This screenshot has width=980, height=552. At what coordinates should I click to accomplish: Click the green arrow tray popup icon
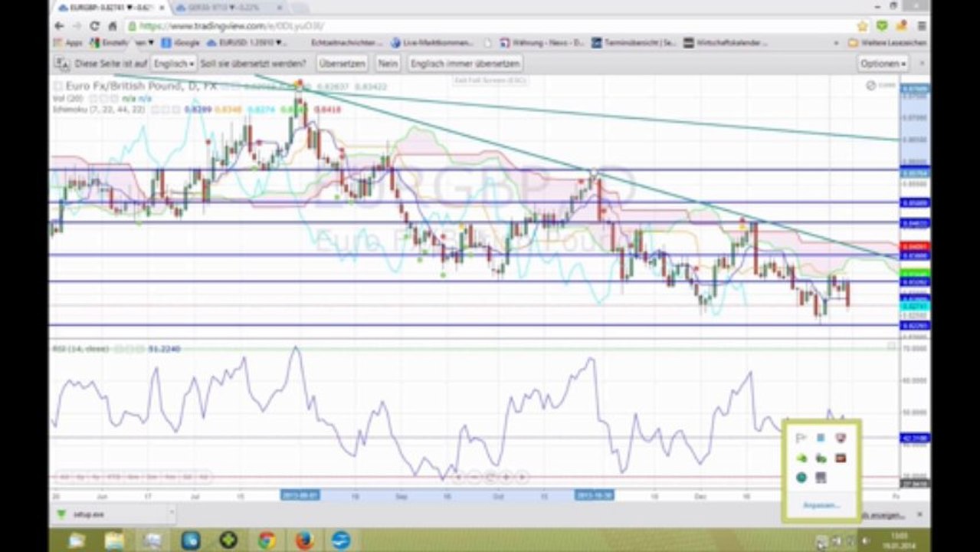(801, 458)
